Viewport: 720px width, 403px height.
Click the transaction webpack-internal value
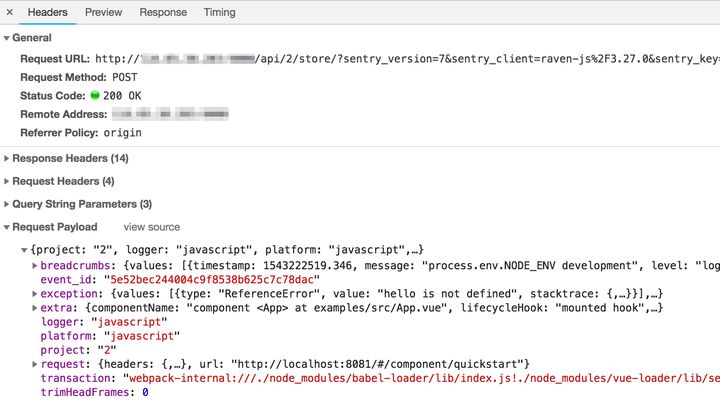pos(421,378)
